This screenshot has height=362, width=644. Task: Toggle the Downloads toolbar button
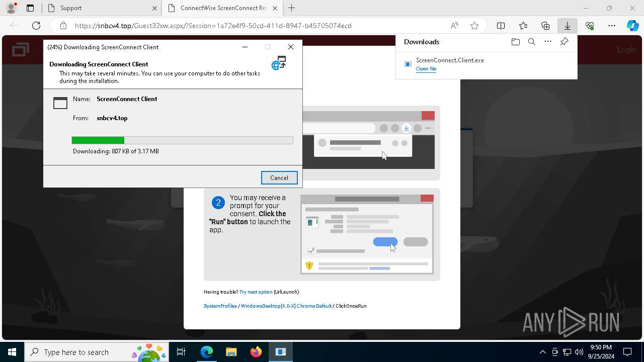coord(568,26)
